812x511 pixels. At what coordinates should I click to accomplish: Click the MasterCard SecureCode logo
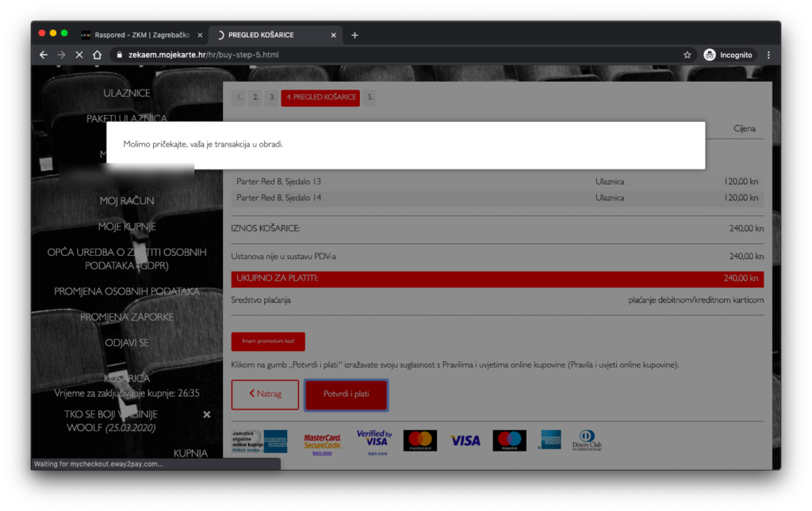click(322, 442)
